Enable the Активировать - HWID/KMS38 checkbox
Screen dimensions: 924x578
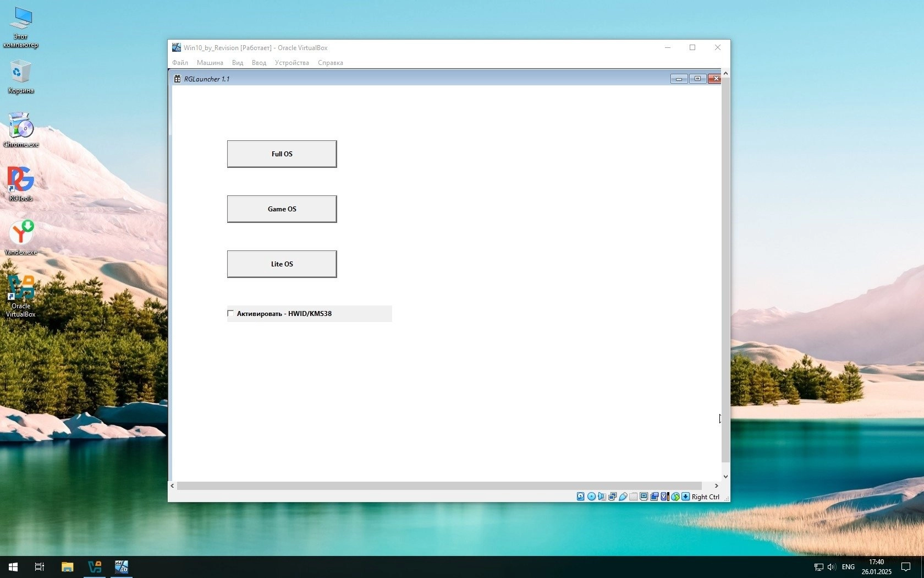click(230, 313)
